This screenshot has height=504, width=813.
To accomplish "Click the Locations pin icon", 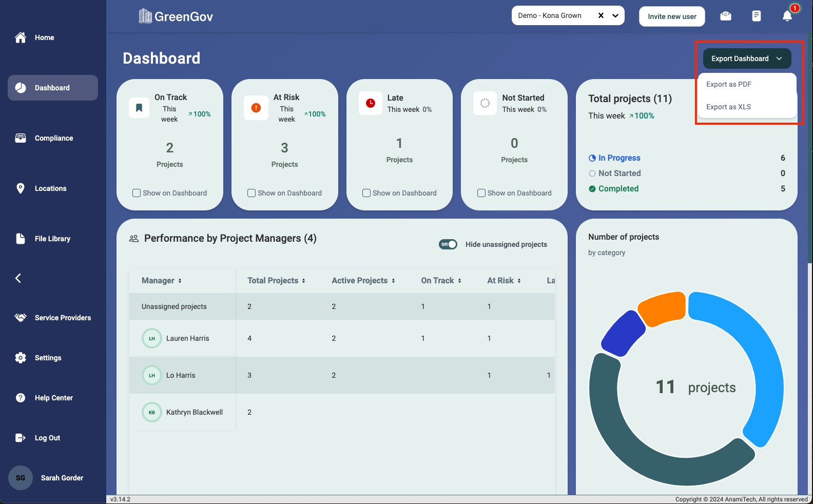I will tap(21, 188).
